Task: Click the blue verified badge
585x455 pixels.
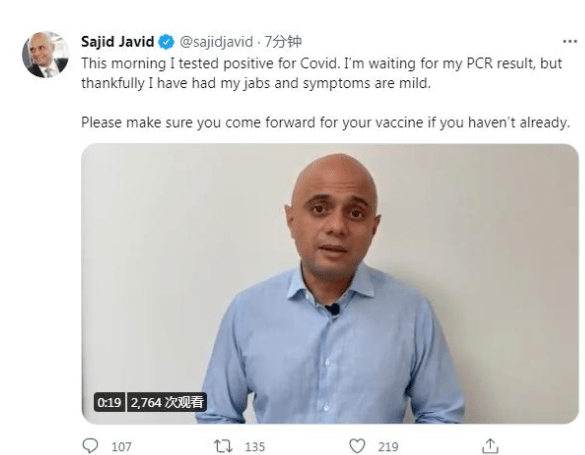Action: [x=166, y=42]
